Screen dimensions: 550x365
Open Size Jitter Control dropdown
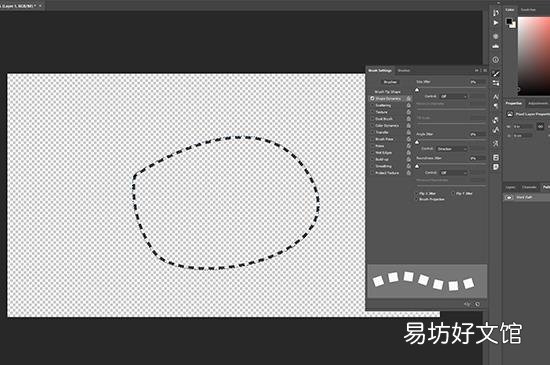(x=454, y=96)
